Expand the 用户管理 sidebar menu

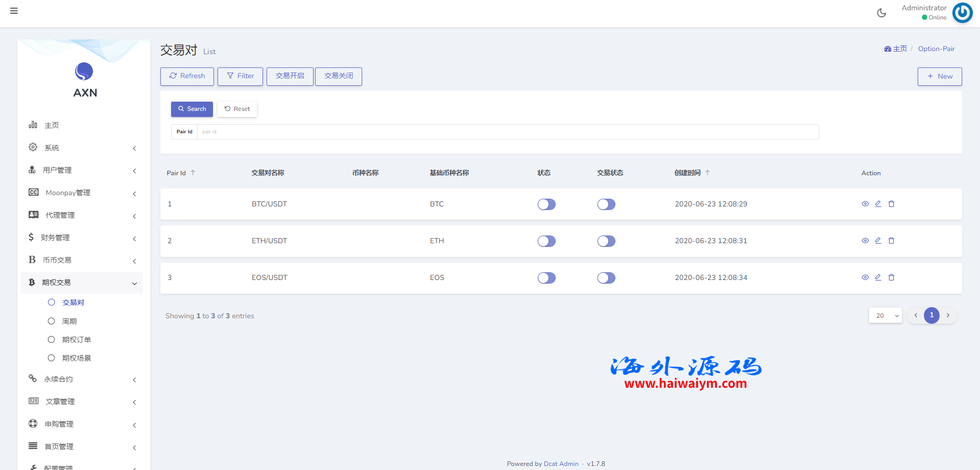coord(82,170)
